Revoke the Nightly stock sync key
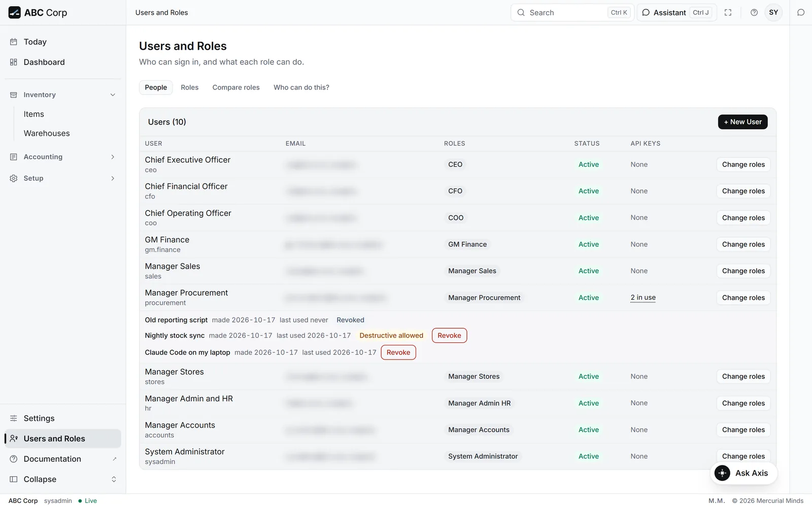 449,336
